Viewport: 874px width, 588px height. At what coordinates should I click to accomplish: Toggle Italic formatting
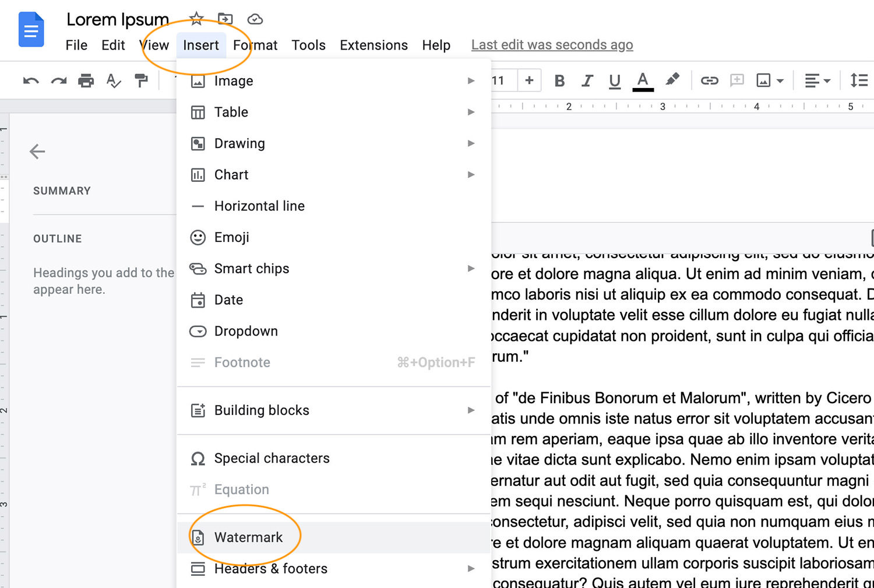point(587,80)
